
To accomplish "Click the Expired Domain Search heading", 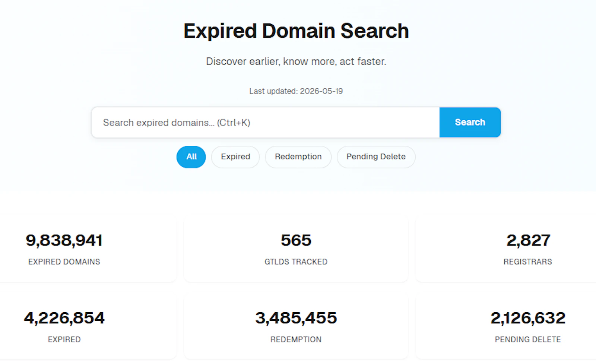I will 296,31.
